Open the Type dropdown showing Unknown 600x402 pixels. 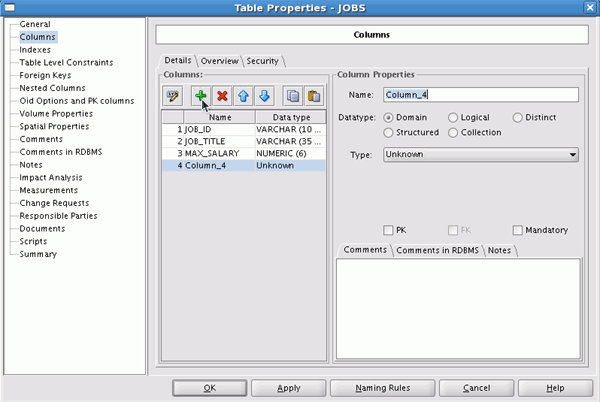tap(481, 155)
